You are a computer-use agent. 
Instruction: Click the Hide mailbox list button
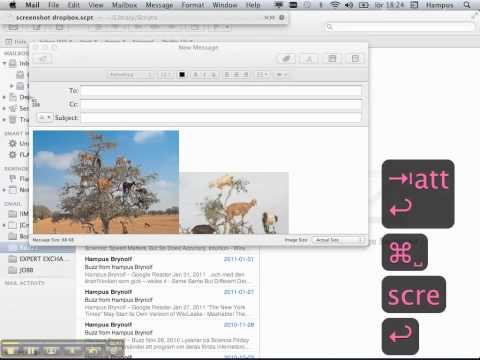17,42
